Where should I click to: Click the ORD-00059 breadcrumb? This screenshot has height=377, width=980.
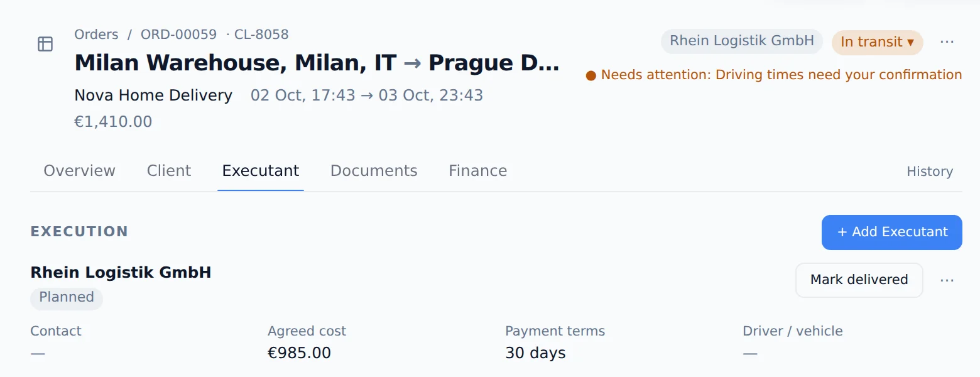(178, 35)
